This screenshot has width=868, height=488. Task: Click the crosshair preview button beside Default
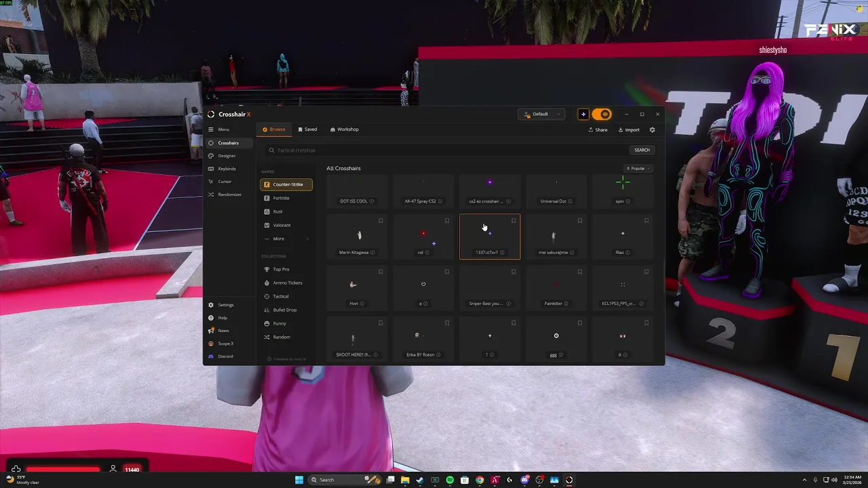pyautogui.click(x=583, y=114)
